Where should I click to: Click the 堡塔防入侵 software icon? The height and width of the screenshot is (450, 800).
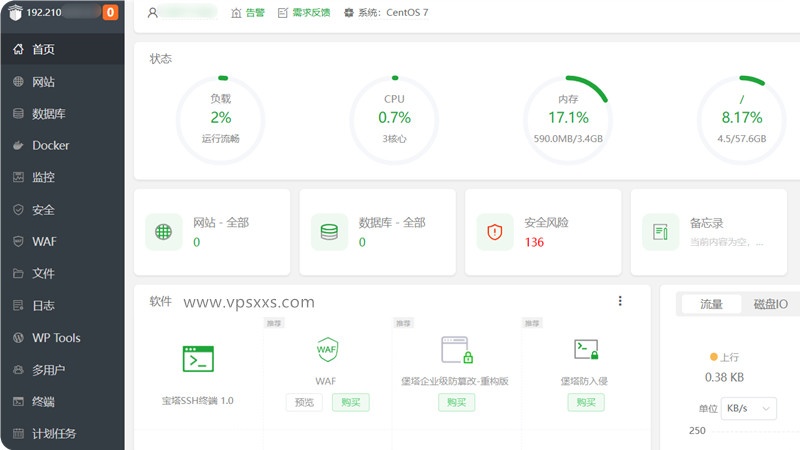point(586,349)
